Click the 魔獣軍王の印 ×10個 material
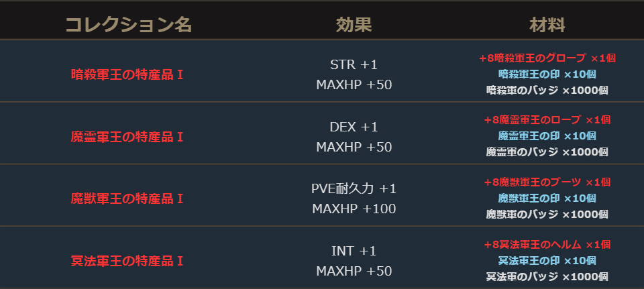 [547, 198]
